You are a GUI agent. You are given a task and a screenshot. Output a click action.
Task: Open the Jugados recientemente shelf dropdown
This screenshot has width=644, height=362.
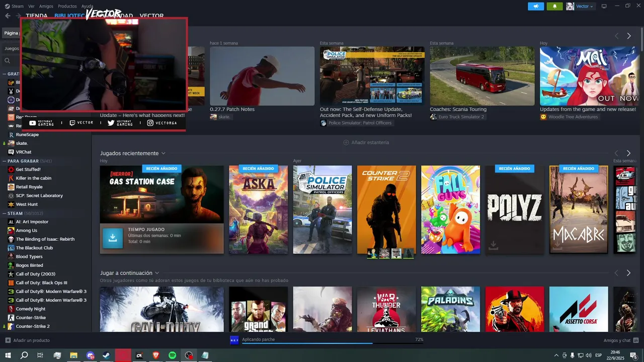tap(164, 153)
